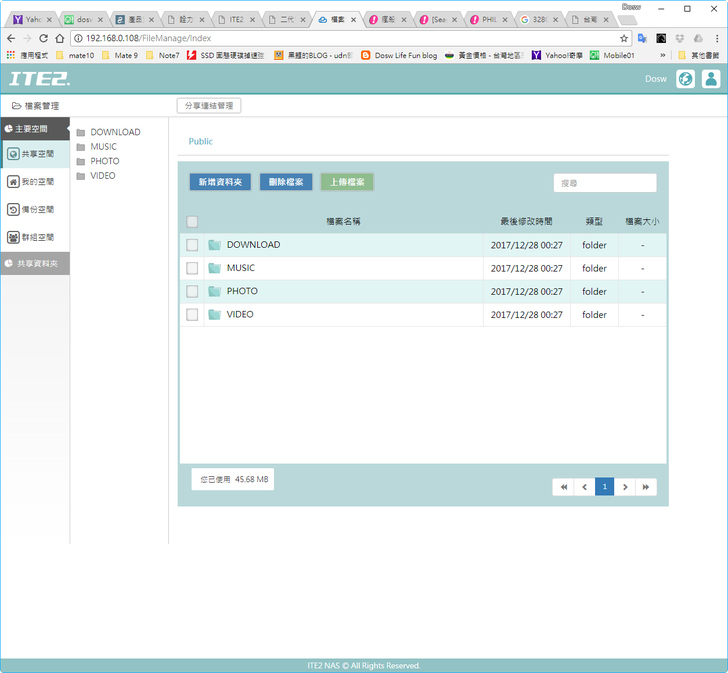Viewport: 728px width, 673px height.
Task: Tick the PHOTO folder checkbox
Action: click(192, 291)
